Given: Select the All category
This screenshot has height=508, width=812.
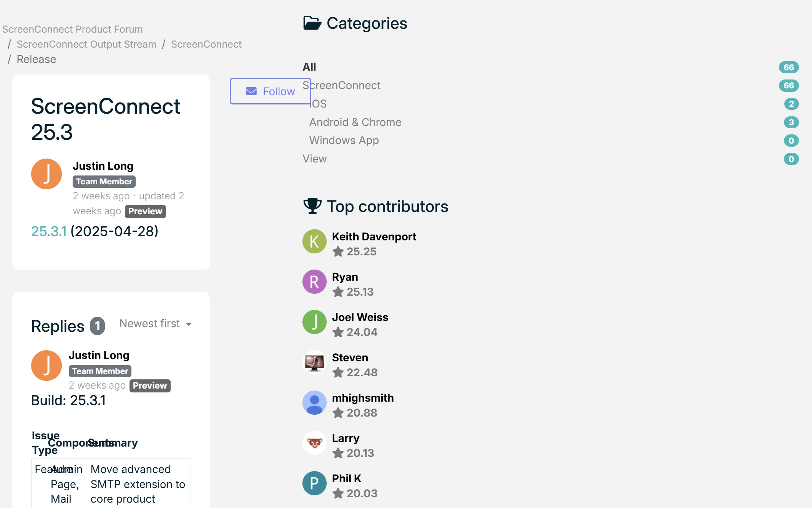Looking at the screenshot, I should pyautogui.click(x=309, y=67).
